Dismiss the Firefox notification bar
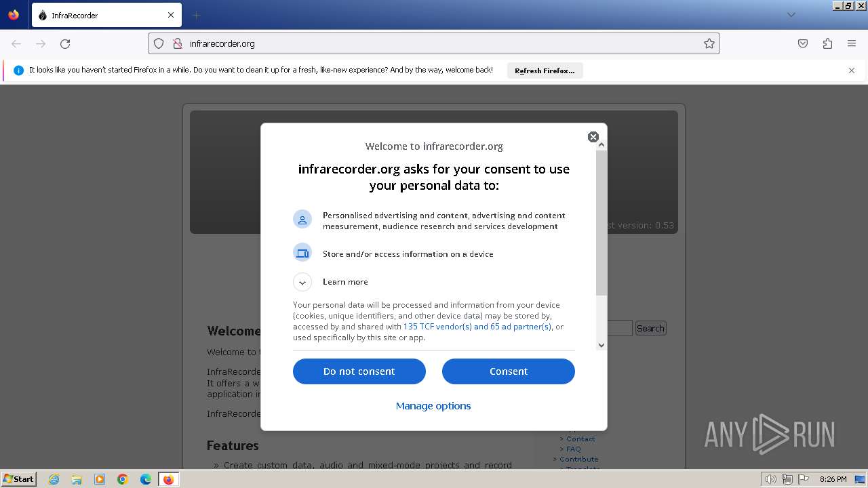868x488 pixels. pyautogui.click(x=852, y=70)
